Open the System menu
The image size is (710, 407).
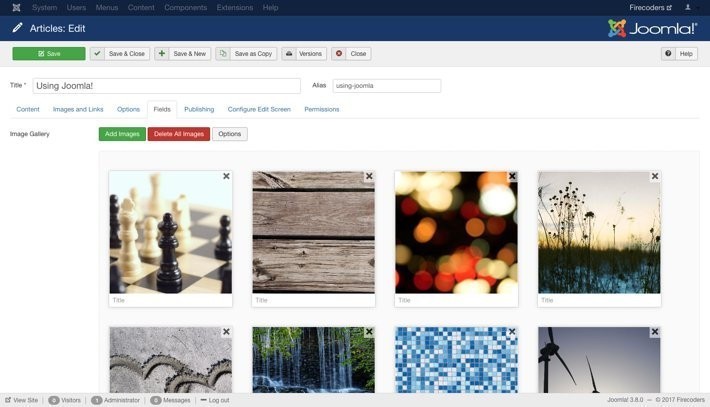click(x=44, y=8)
